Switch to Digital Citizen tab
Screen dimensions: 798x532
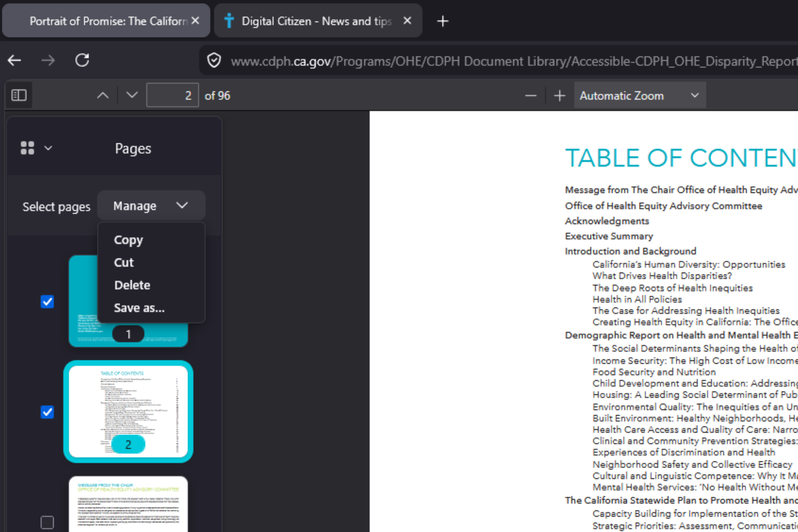click(x=318, y=21)
